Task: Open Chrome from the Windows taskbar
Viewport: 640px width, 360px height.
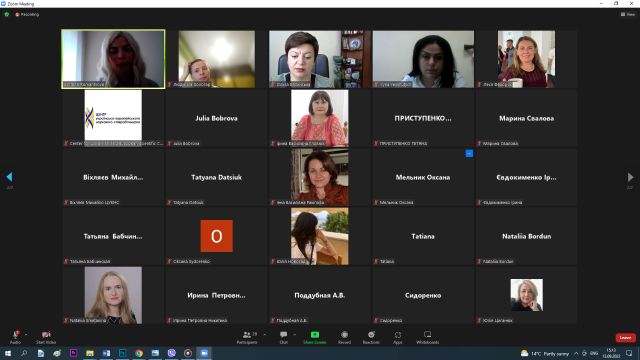Action: pos(139,353)
